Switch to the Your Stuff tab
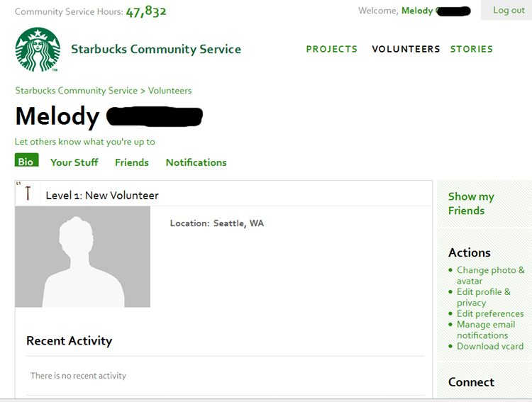The image size is (532, 402). click(x=74, y=162)
